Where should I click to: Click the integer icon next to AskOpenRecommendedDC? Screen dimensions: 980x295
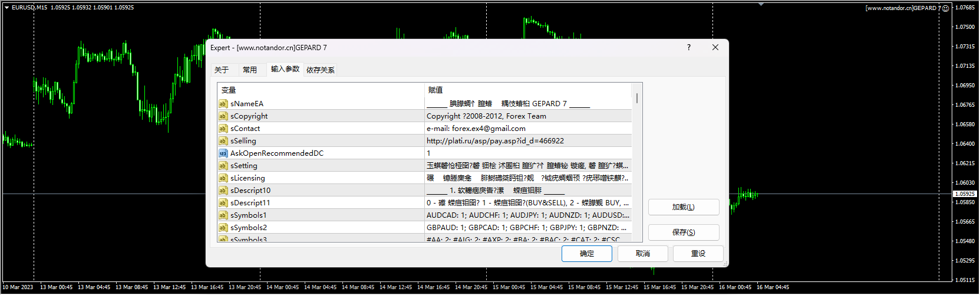[x=223, y=153]
